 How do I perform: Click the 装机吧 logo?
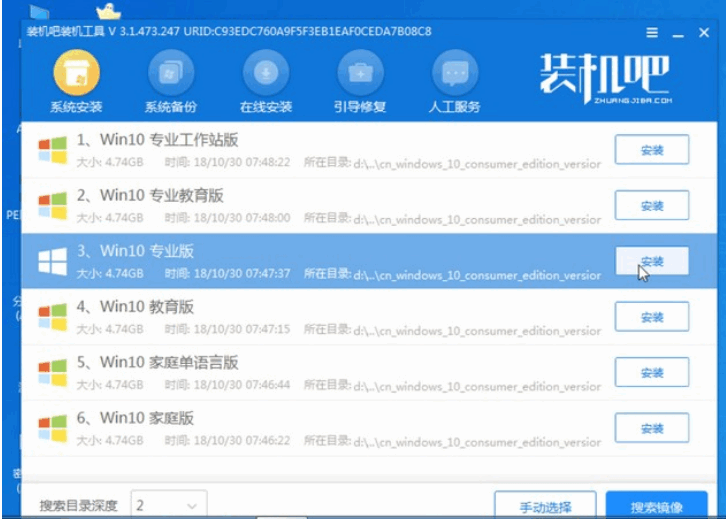[606, 78]
